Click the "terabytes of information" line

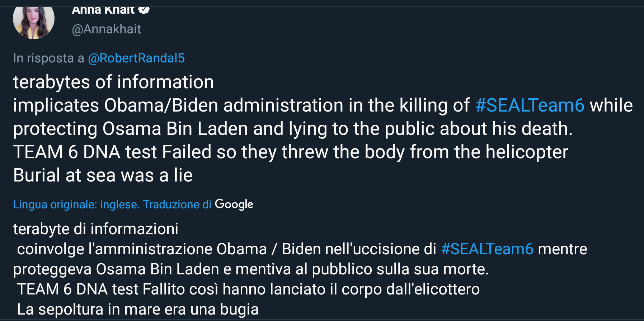tap(113, 82)
